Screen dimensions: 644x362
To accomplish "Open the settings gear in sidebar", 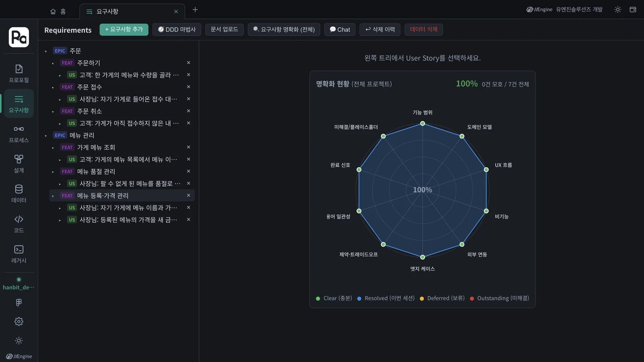I will coord(19,321).
